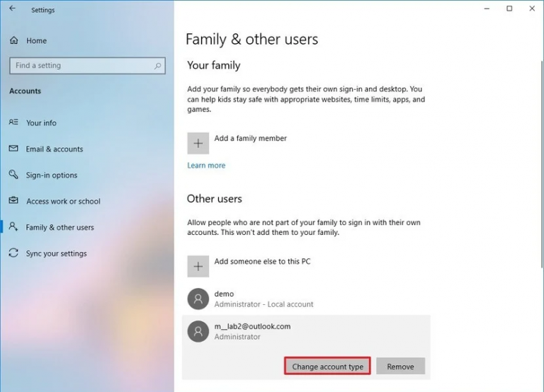The width and height of the screenshot is (544, 392).
Task: Select Access work or school
Action: coord(63,201)
